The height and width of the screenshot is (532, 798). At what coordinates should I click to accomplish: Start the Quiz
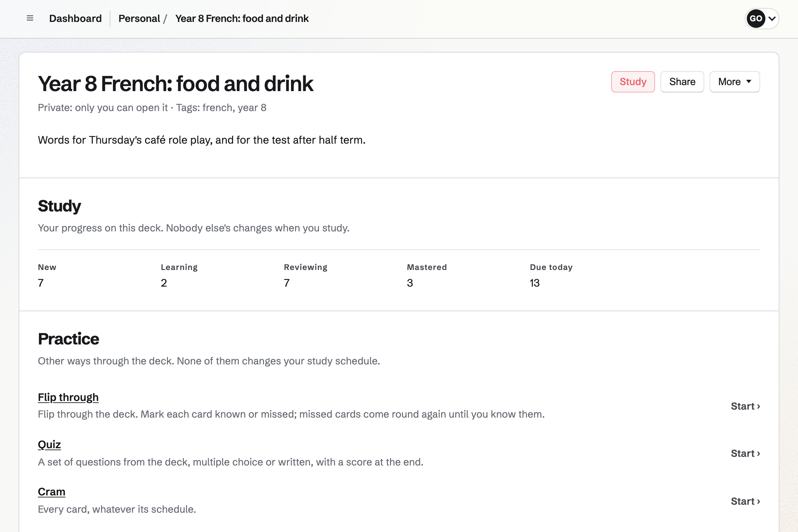point(745,454)
